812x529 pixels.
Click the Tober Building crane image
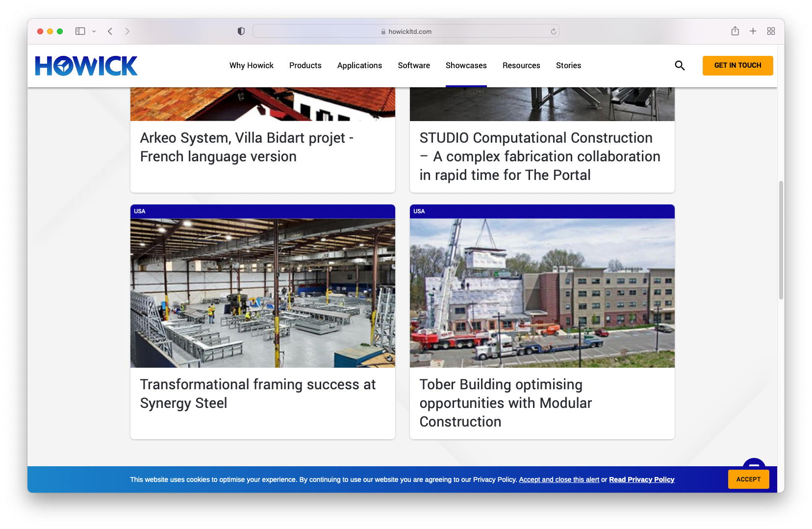point(542,293)
